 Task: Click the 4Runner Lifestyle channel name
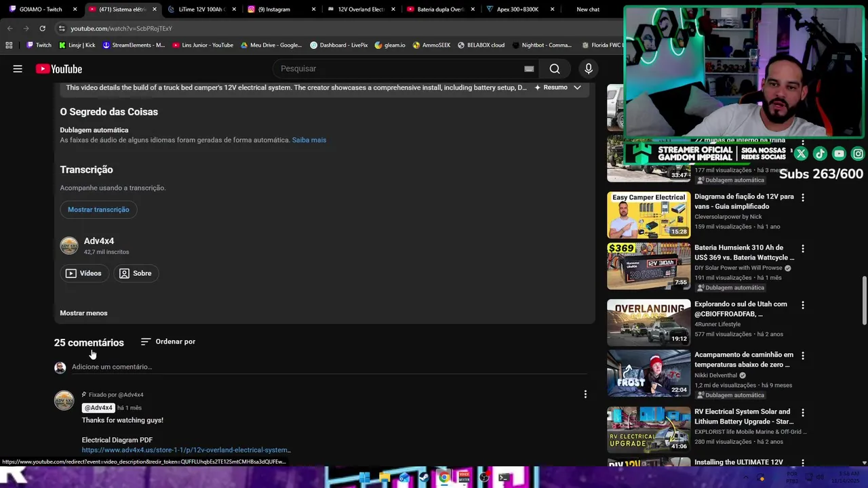717,324
